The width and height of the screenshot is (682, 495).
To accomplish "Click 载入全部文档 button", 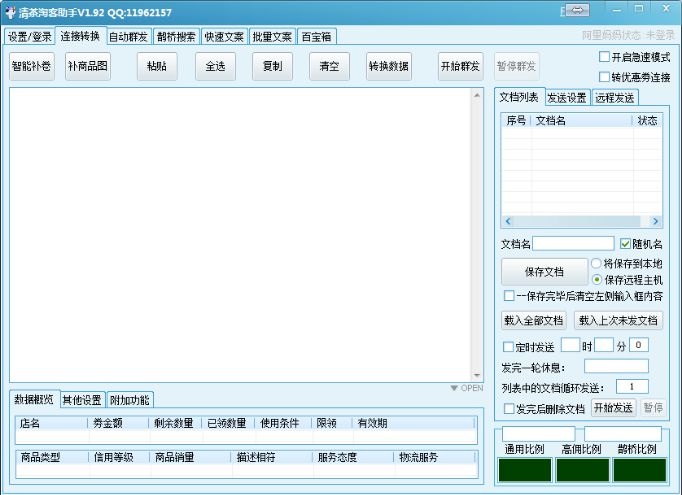I will click(x=534, y=321).
